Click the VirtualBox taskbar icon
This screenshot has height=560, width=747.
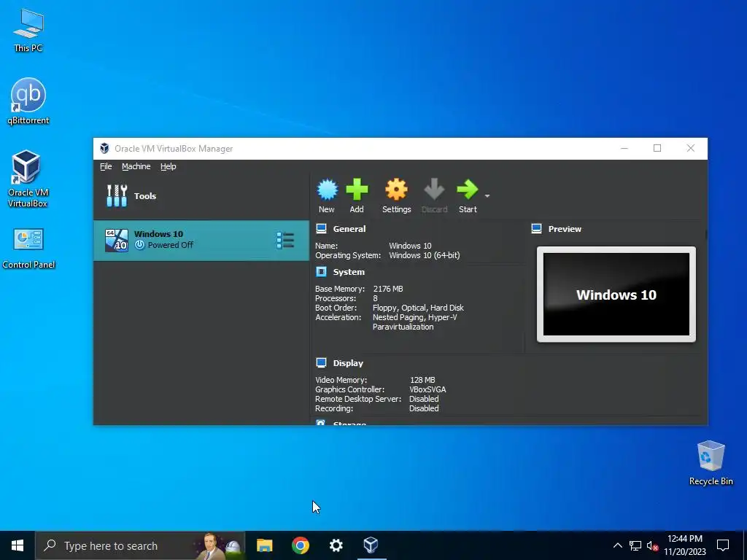tap(371, 545)
